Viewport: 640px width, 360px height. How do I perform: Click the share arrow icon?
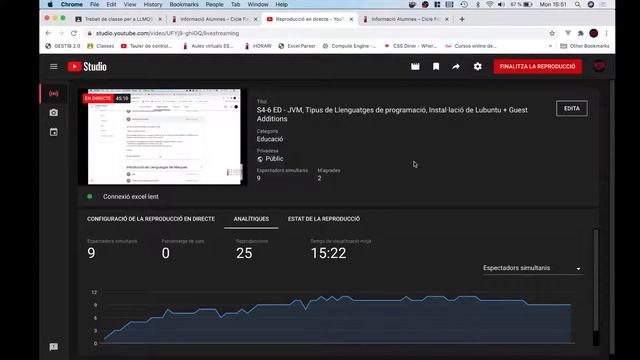click(456, 67)
